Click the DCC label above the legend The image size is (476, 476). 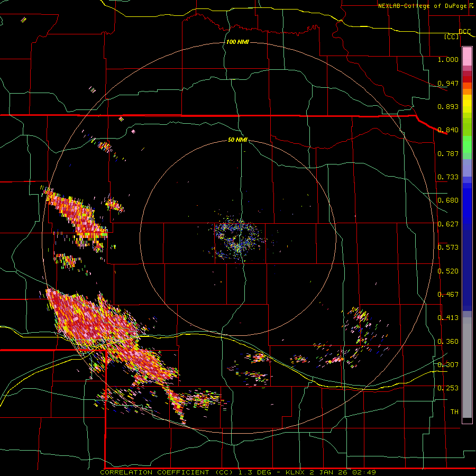click(x=464, y=31)
